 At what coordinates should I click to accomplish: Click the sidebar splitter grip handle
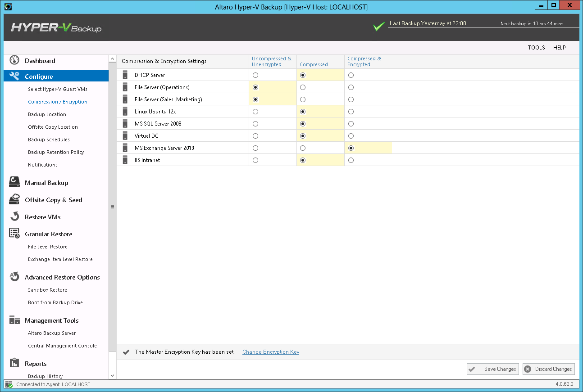[x=112, y=207]
